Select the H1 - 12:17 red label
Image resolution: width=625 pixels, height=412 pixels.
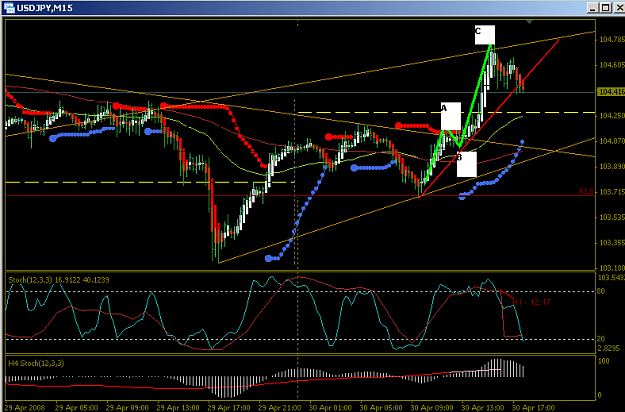click(532, 302)
